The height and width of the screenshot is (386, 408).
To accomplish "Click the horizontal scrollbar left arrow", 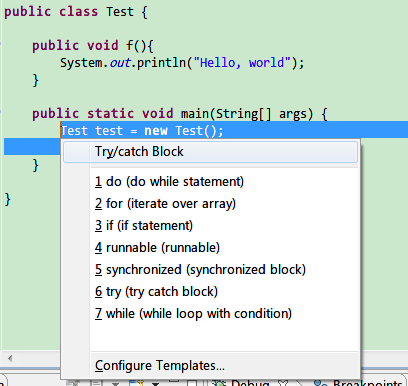I will [10, 359].
